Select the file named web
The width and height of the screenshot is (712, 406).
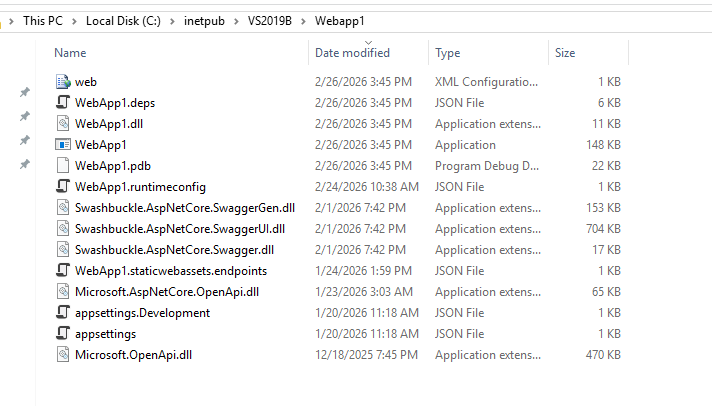click(86, 82)
